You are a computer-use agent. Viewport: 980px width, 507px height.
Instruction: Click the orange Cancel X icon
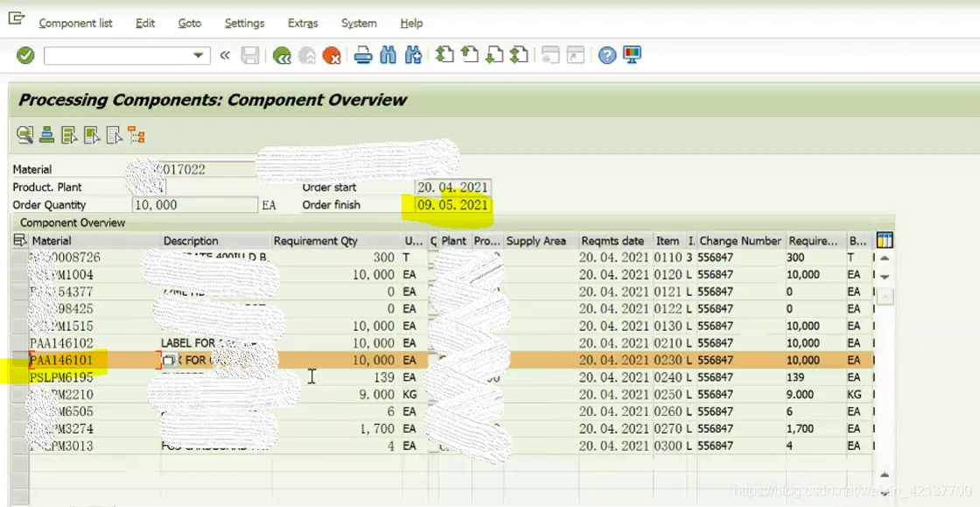(332, 56)
